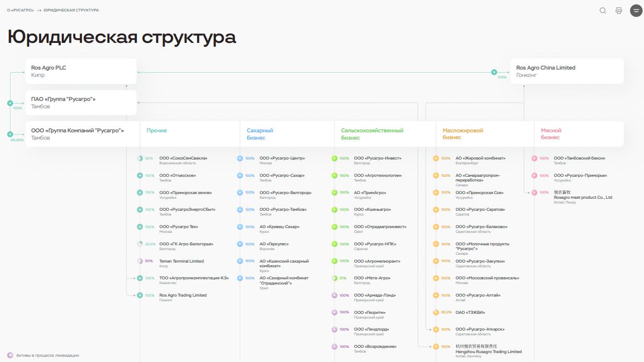Viewport: 644px width, 362px height.
Task: Select the «Прочие» column heading
Action: (157, 131)
